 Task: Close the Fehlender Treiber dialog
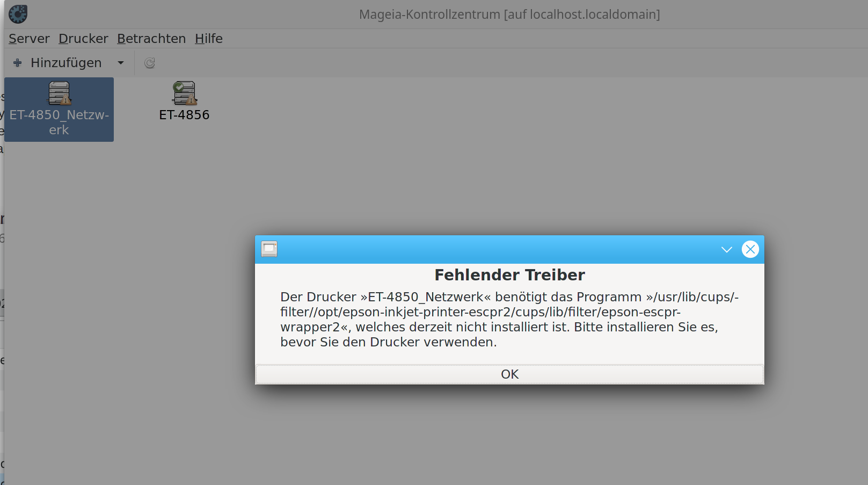click(750, 249)
